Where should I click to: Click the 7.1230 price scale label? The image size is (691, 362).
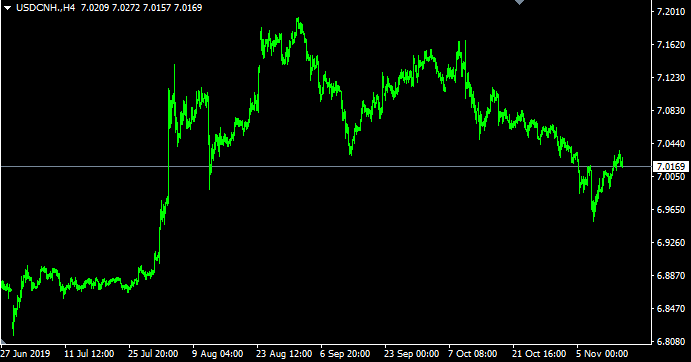point(671,78)
